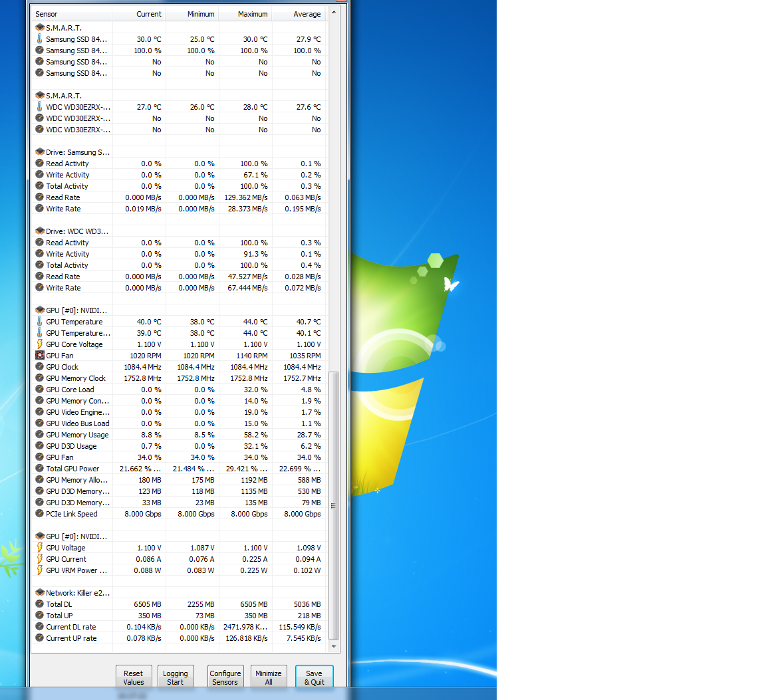This screenshot has width=766, height=700.
Task: Click the 2471.978 K... maximum DL rate cell
Action: (x=245, y=627)
